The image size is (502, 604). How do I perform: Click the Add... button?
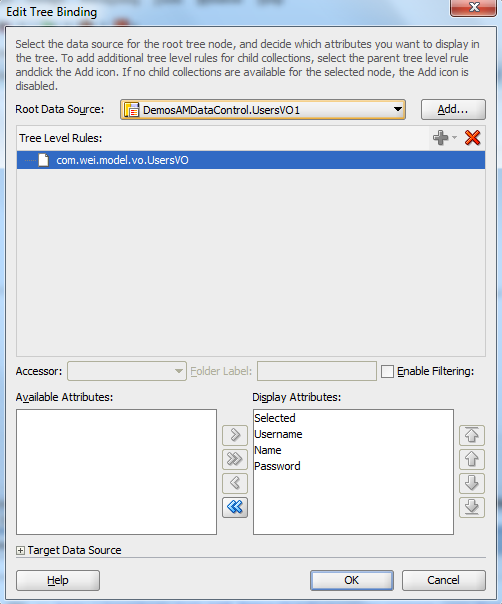(453, 110)
